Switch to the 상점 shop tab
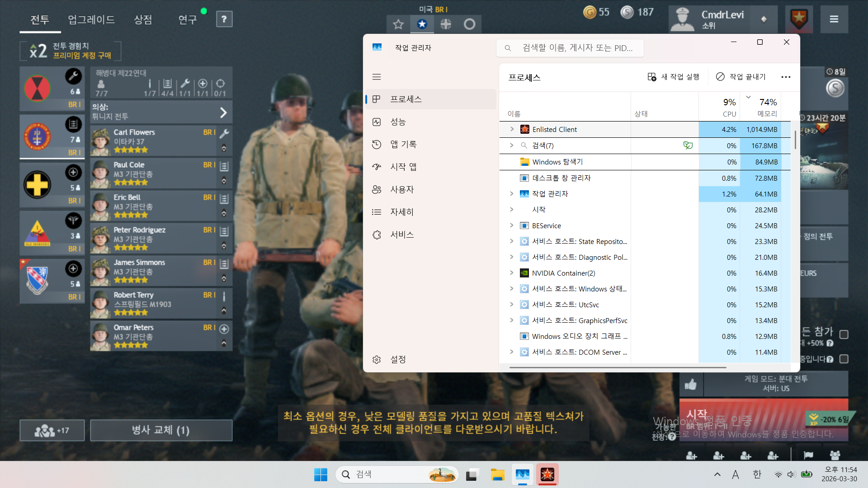The width and height of the screenshot is (868, 488). (143, 19)
